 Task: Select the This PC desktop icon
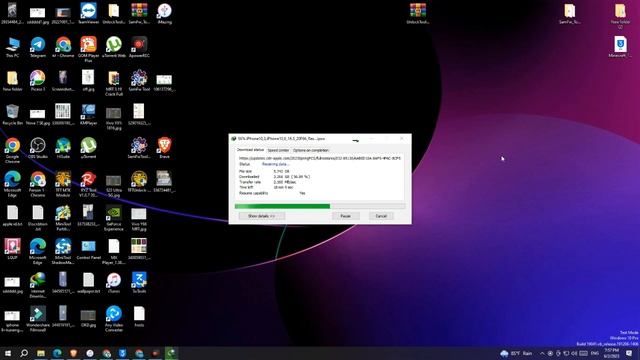12,47
